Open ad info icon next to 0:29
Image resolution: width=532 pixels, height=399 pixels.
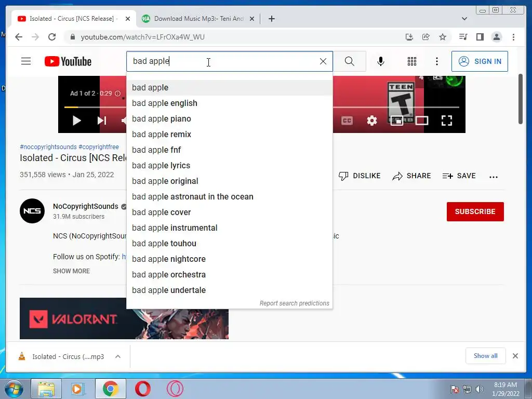(118, 94)
